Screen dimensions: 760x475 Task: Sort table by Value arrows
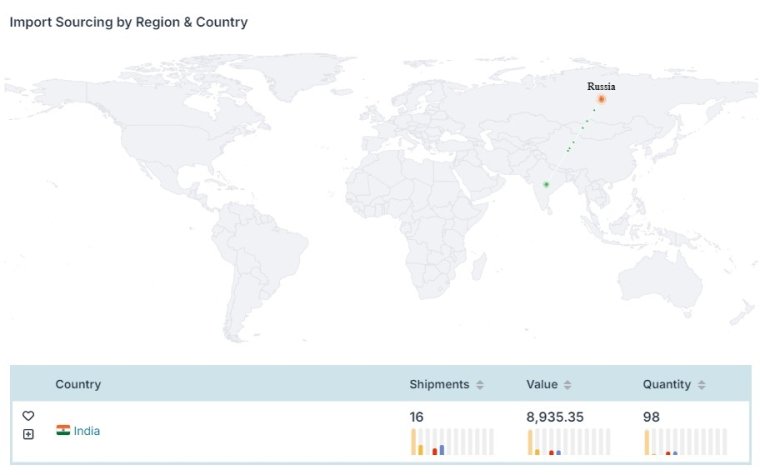(568, 385)
